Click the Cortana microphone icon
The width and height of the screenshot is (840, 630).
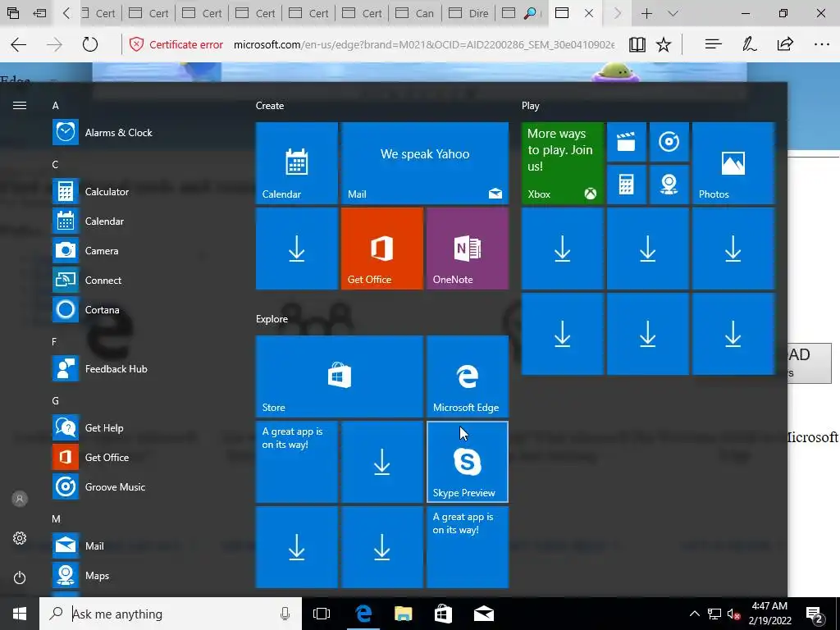tap(285, 614)
